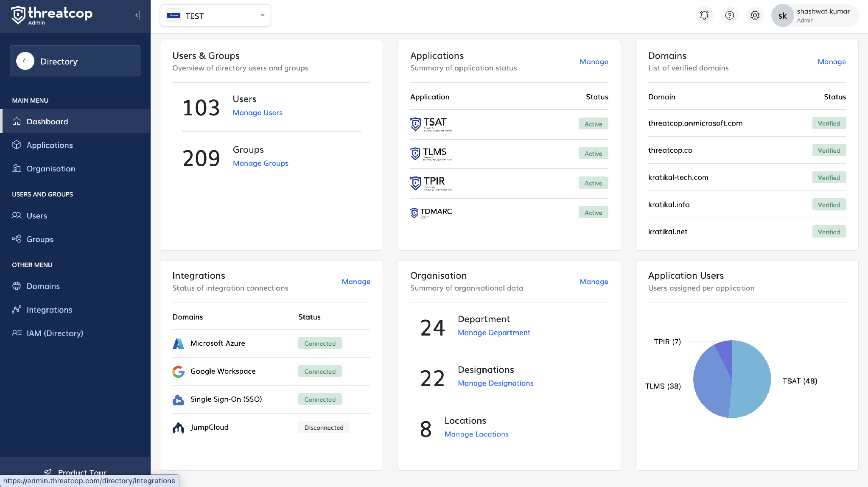The height and width of the screenshot is (487, 868).
Task: Click the JumpCloud integration icon
Action: [179, 428]
